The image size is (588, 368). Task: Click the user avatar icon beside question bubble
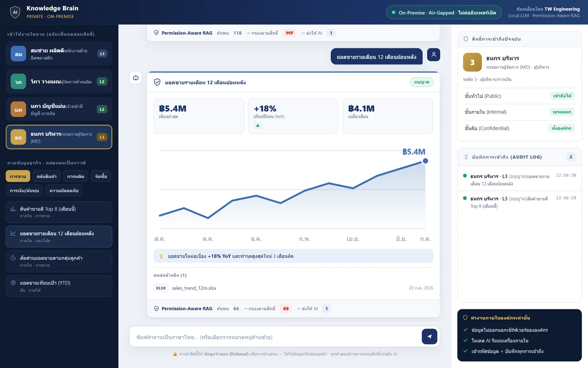click(x=434, y=55)
